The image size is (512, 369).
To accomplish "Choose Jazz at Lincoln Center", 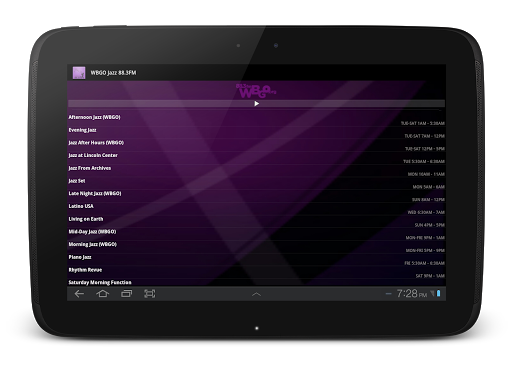I will (93, 155).
